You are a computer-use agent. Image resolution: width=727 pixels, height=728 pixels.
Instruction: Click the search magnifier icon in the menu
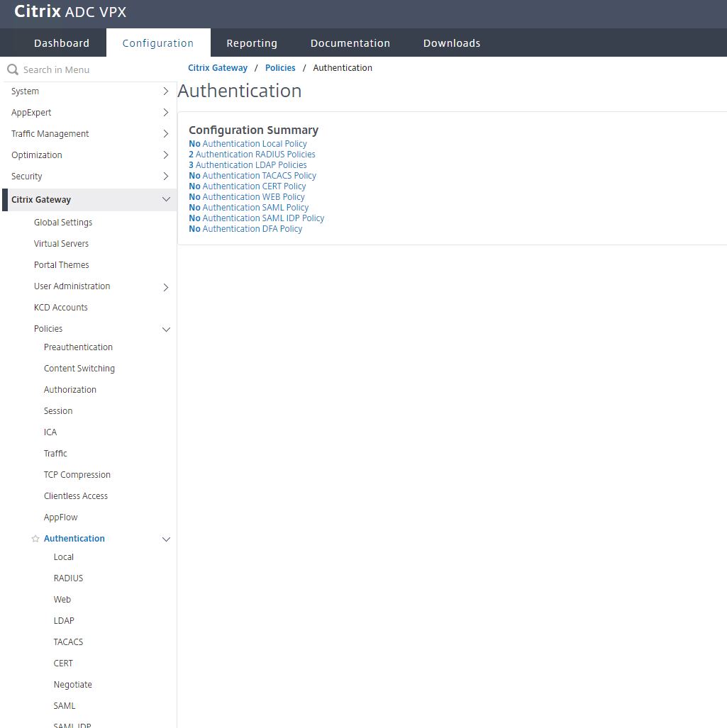(x=13, y=69)
